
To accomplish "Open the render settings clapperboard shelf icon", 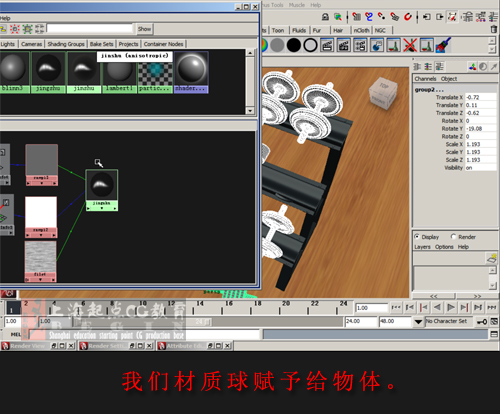I will [x=360, y=45].
